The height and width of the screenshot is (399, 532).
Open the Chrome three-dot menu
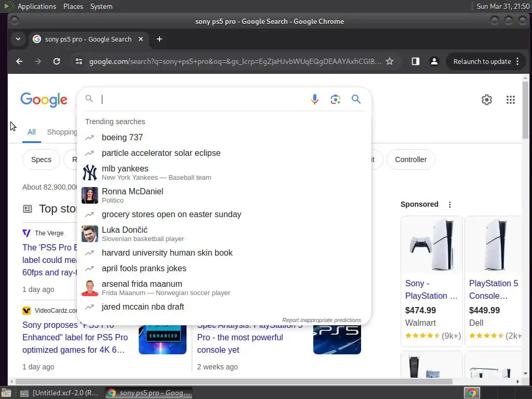(517, 61)
